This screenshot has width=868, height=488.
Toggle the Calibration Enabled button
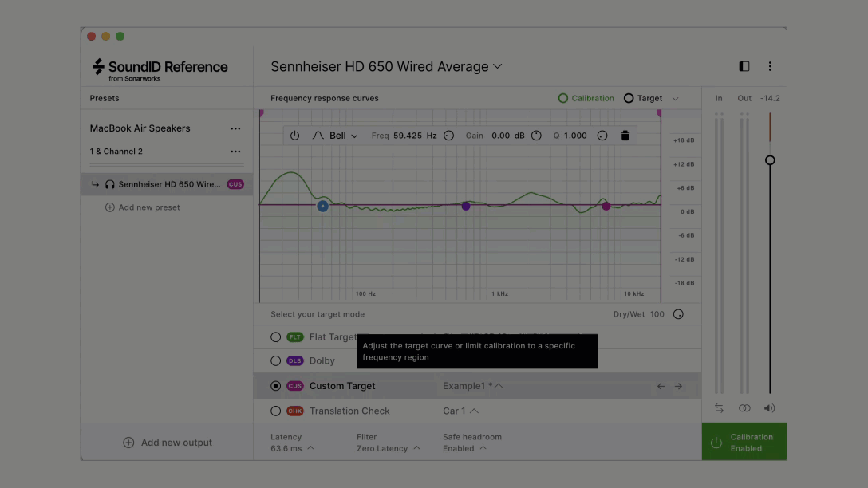pyautogui.click(x=744, y=442)
